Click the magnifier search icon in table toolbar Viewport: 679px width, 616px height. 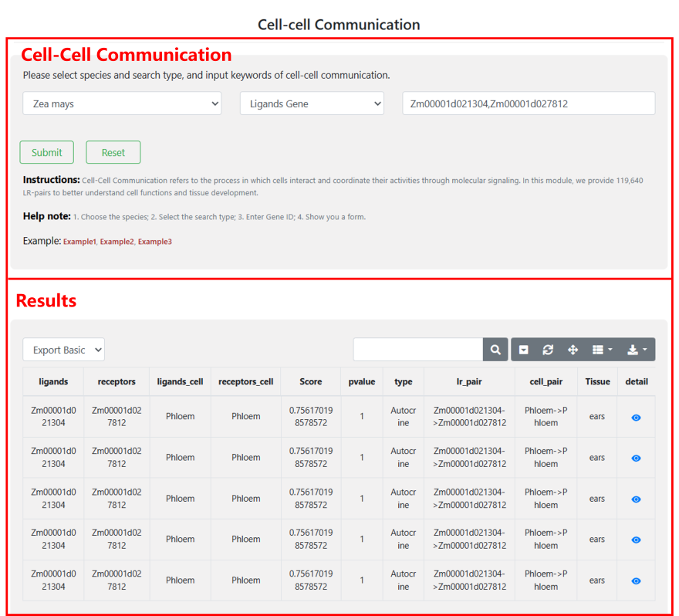(x=495, y=350)
